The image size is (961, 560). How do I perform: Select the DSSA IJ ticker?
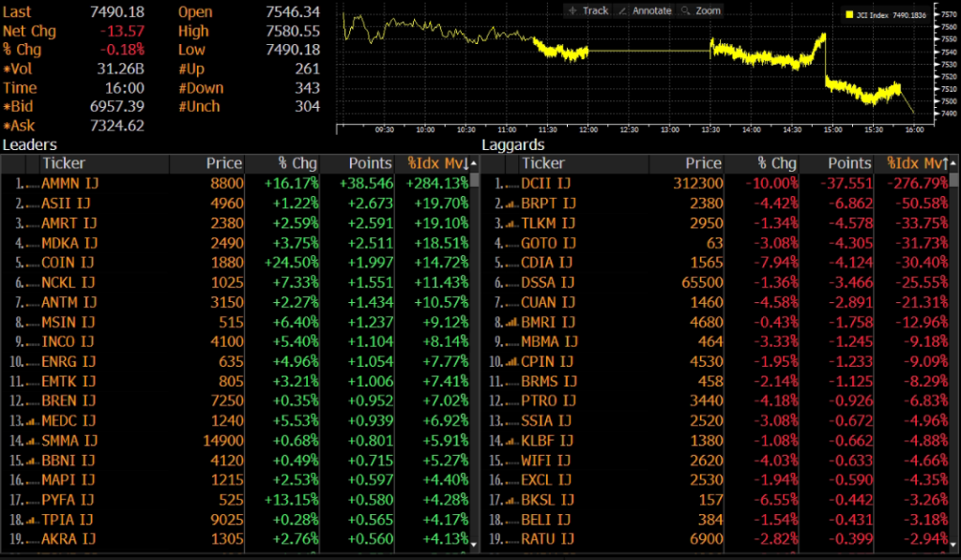click(x=547, y=282)
